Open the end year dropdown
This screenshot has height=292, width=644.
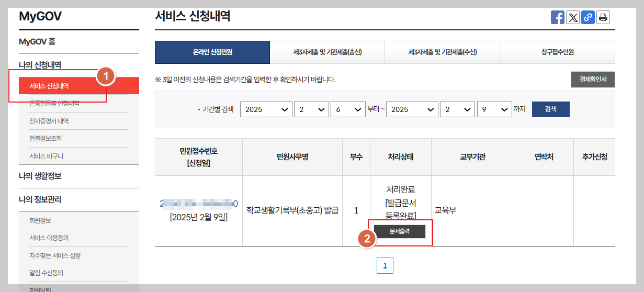(x=412, y=109)
